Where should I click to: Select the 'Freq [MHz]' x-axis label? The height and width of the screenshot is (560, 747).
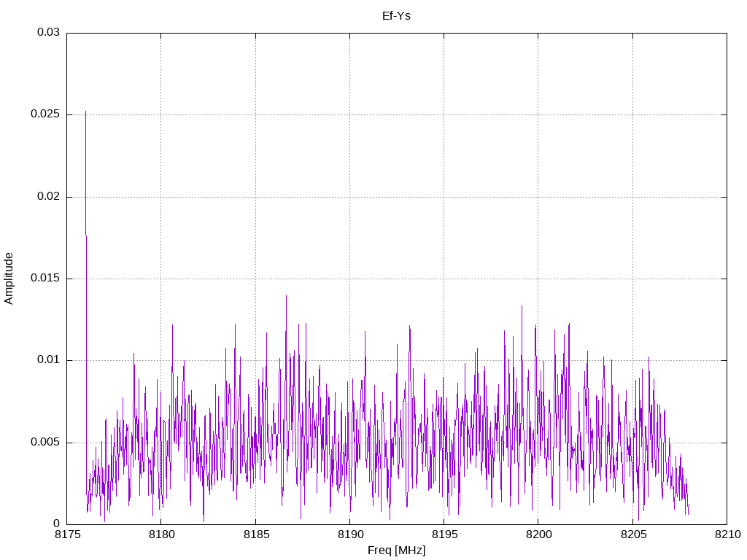(x=396, y=550)
